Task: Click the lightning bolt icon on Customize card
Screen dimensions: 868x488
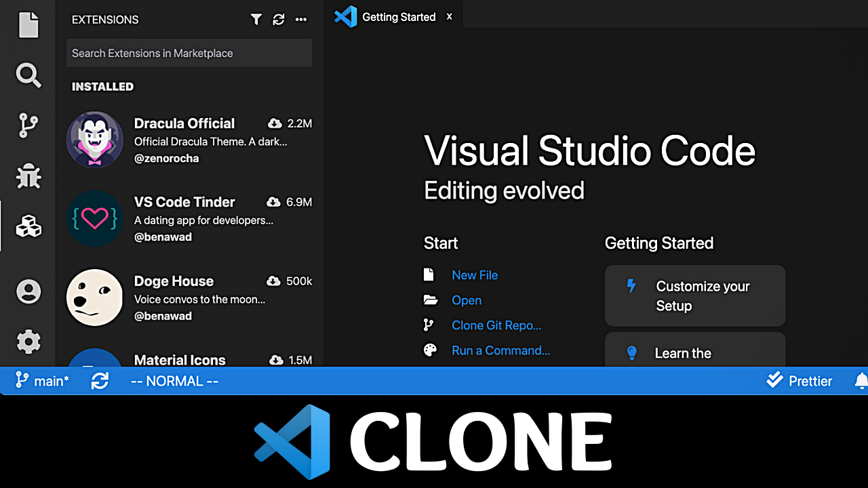Action: [x=631, y=285]
